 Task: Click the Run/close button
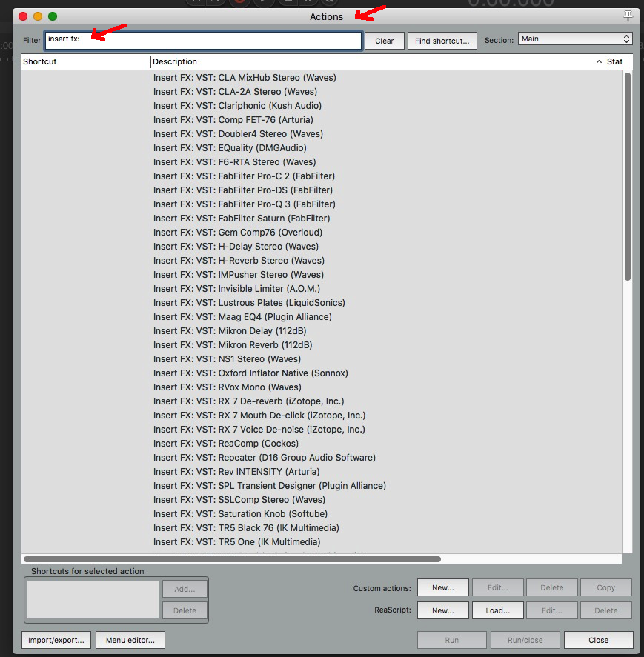[x=525, y=640]
